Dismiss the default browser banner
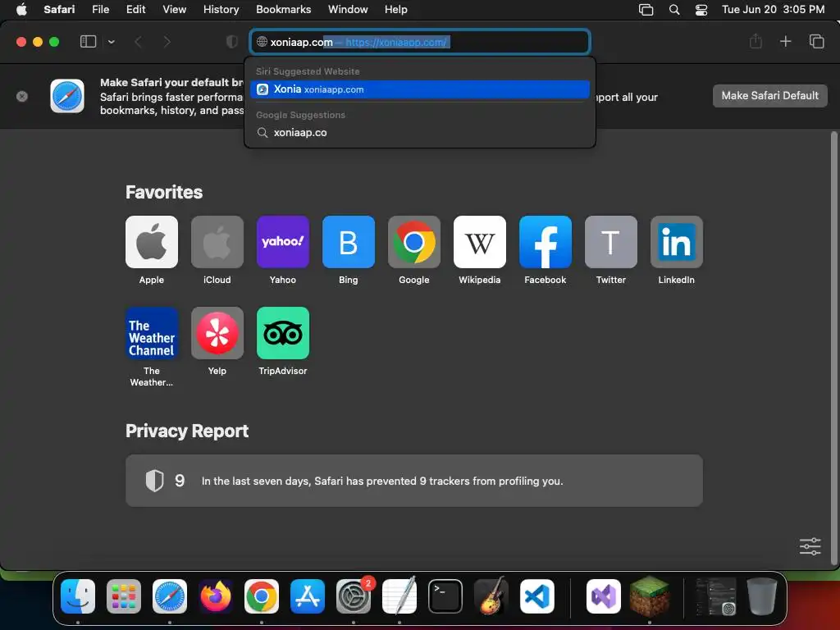Screen dimensions: 840x630 point(22,97)
